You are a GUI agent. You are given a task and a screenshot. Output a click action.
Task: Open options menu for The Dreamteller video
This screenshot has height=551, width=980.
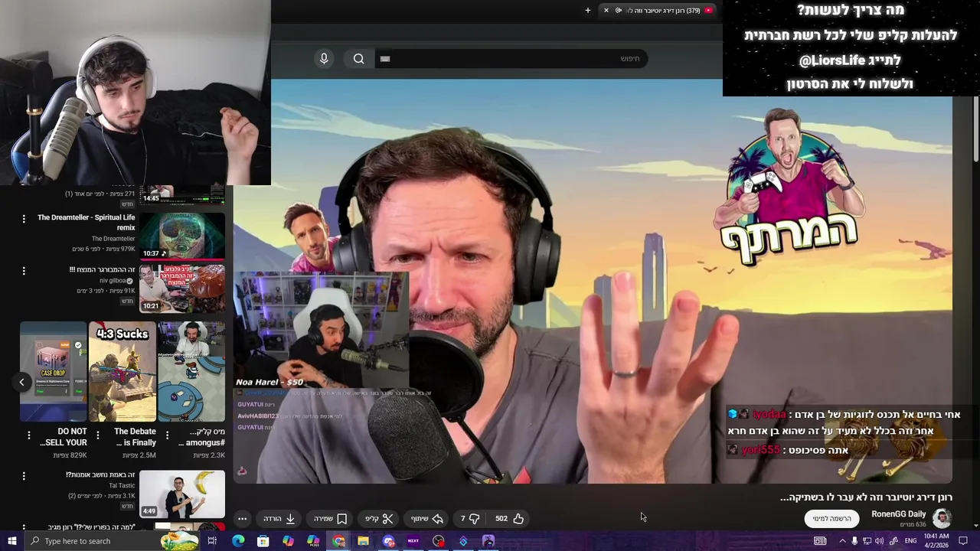coord(24,219)
